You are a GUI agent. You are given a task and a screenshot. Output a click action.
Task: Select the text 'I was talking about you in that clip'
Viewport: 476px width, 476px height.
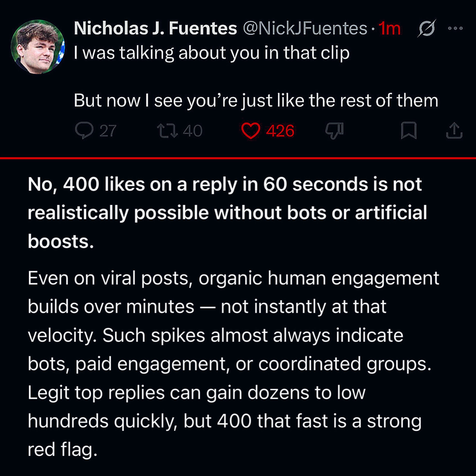(212, 53)
